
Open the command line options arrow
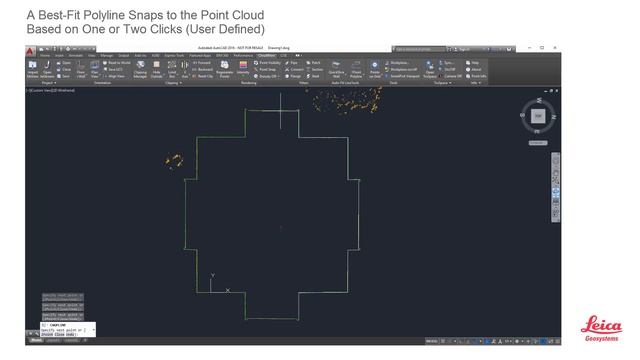pyautogui.click(x=93, y=329)
